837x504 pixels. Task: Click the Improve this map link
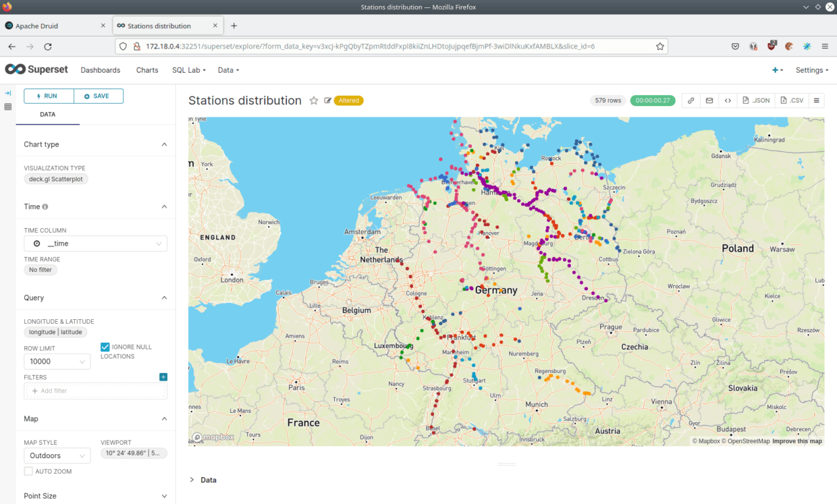click(x=797, y=441)
